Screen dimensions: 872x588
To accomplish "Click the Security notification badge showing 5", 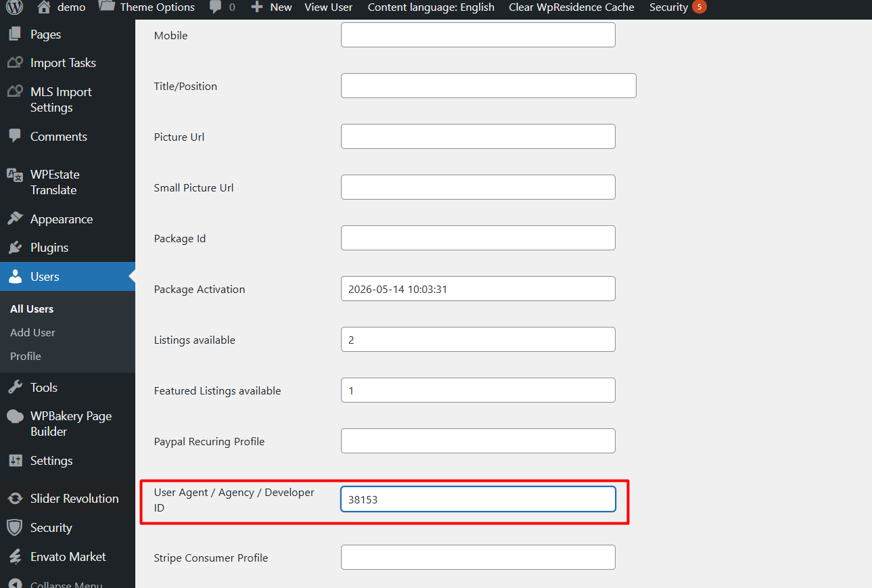I will click(x=699, y=7).
